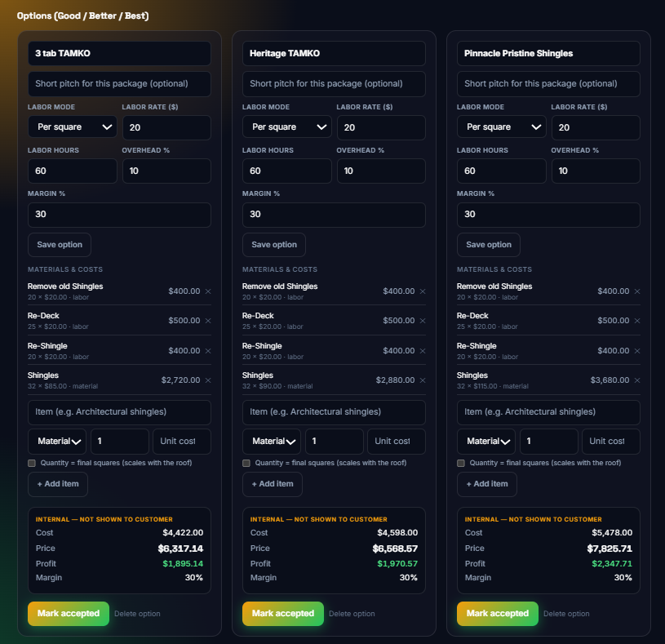The image size is (665, 644).
Task: Focus quantity field in Heritage TAMKO
Action: tap(335, 442)
